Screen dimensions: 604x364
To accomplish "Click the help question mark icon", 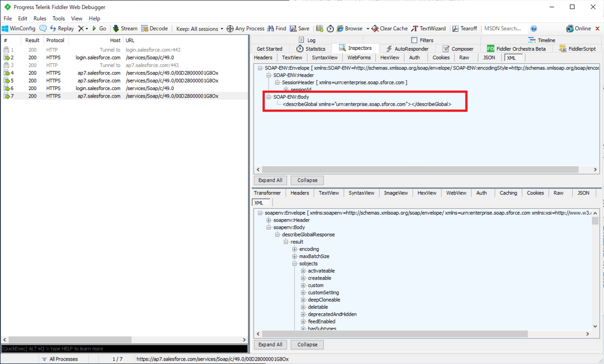I will [534, 29].
